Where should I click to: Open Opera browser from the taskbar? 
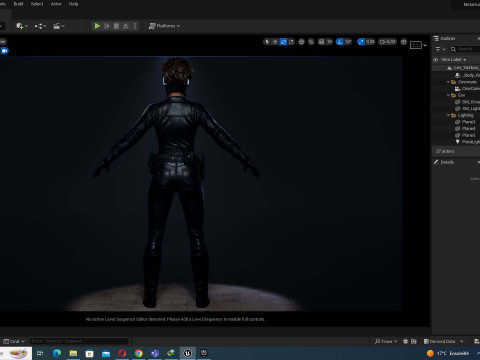tap(122, 353)
